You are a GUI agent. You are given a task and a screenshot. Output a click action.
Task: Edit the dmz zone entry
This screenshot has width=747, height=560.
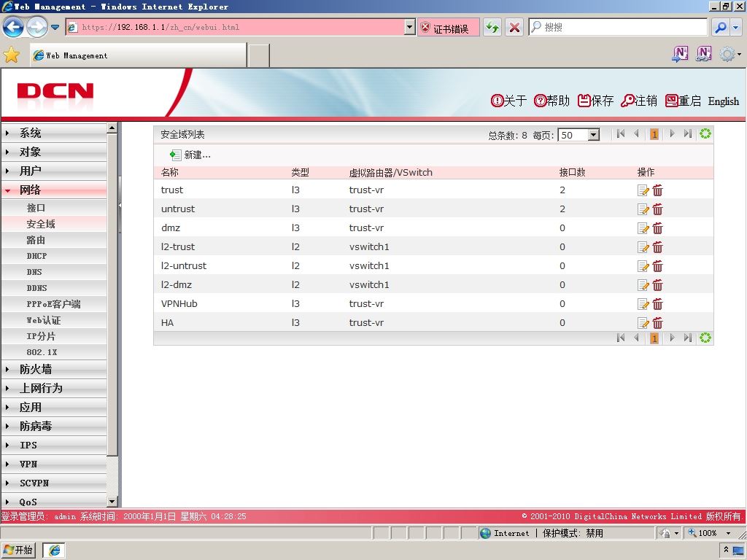click(x=643, y=228)
